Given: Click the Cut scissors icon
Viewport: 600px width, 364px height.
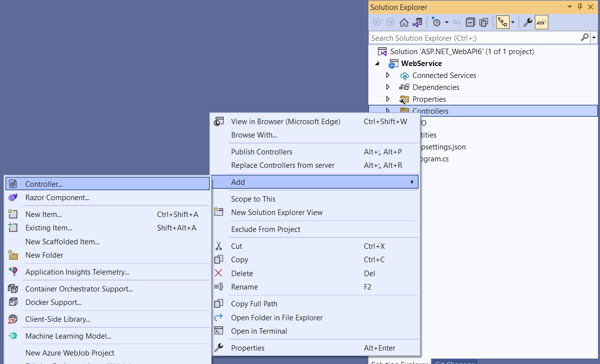Looking at the screenshot, I should (x=219, y=246).
